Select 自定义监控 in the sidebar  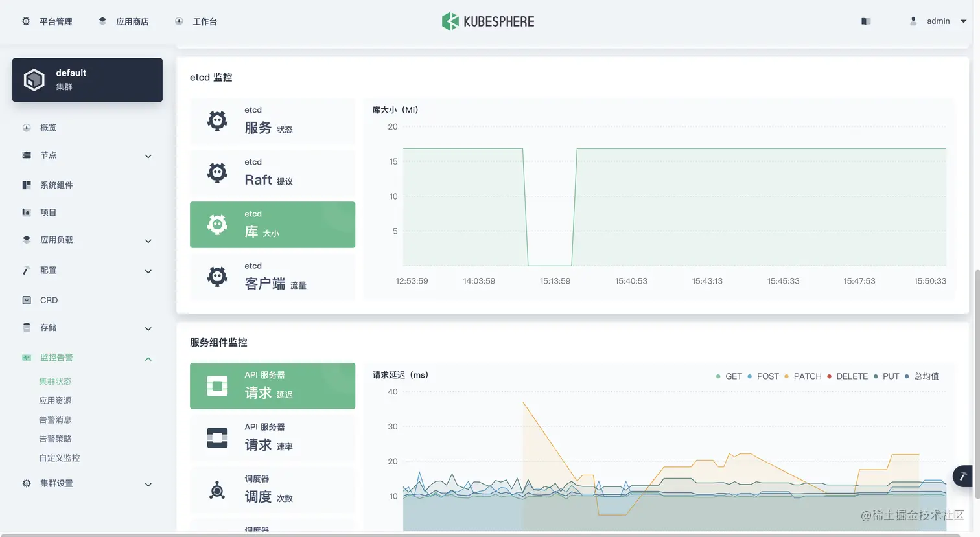click(60, 458)
